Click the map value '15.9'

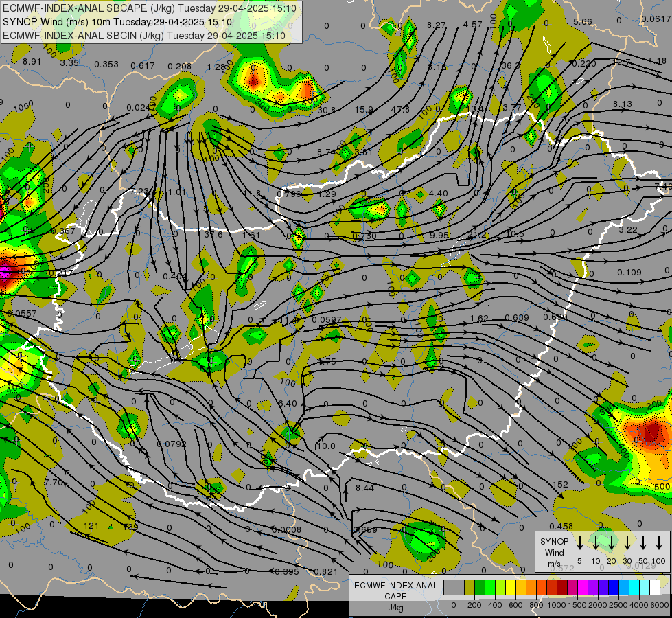click(363, 110)
